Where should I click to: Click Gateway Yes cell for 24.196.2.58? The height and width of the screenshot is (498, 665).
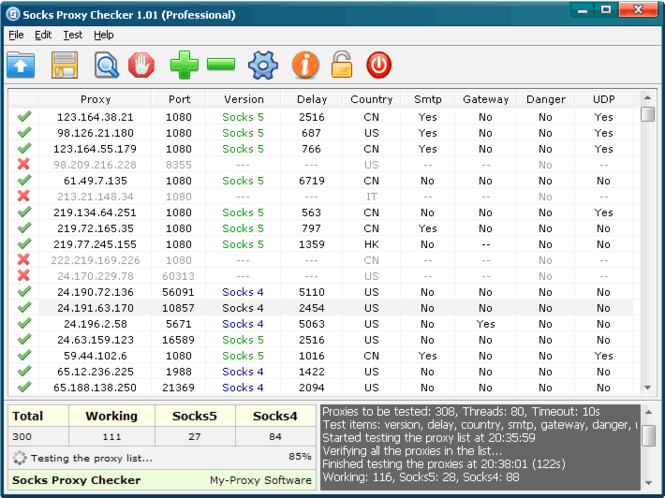[x=486, y=323]
